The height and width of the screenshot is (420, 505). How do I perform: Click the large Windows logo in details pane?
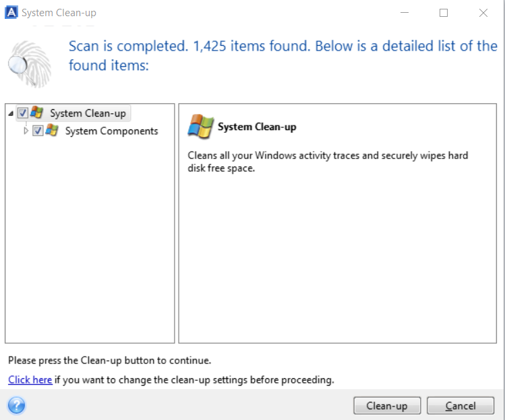pos(201,127)
